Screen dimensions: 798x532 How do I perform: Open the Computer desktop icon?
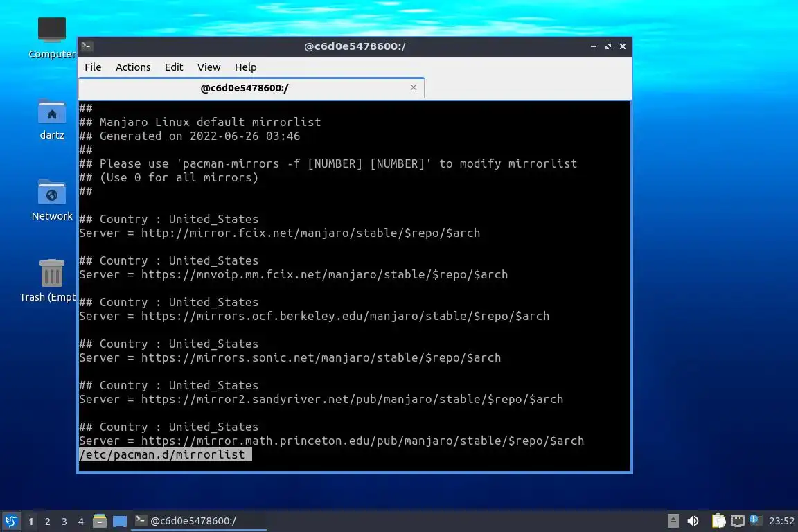[52, 37]
